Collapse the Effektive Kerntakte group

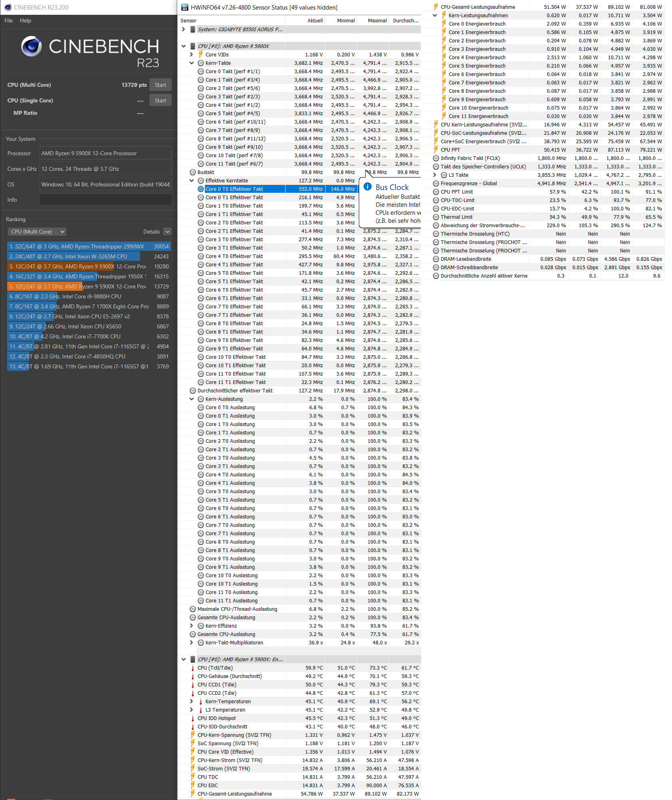click(x=191, y=180)
